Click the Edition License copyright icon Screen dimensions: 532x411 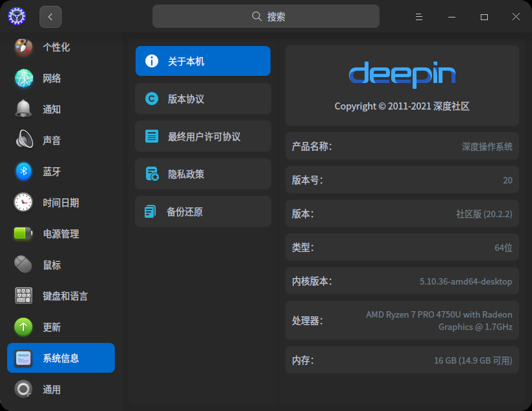[x=152, y=99]
